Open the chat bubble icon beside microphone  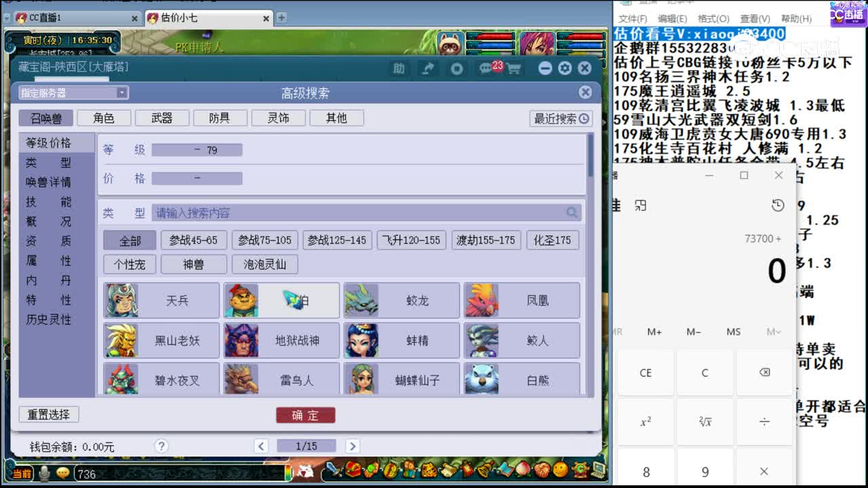(x=62, y=473)
